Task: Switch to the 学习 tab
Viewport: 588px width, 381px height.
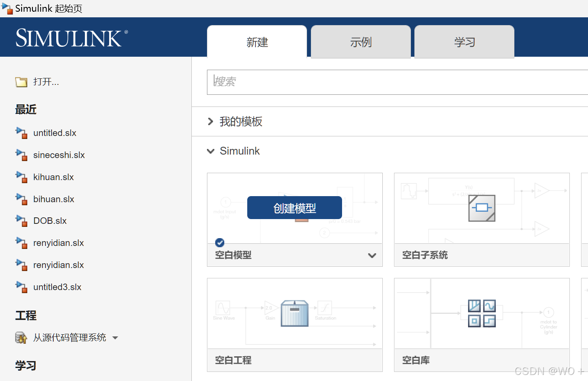Action: 465,42
